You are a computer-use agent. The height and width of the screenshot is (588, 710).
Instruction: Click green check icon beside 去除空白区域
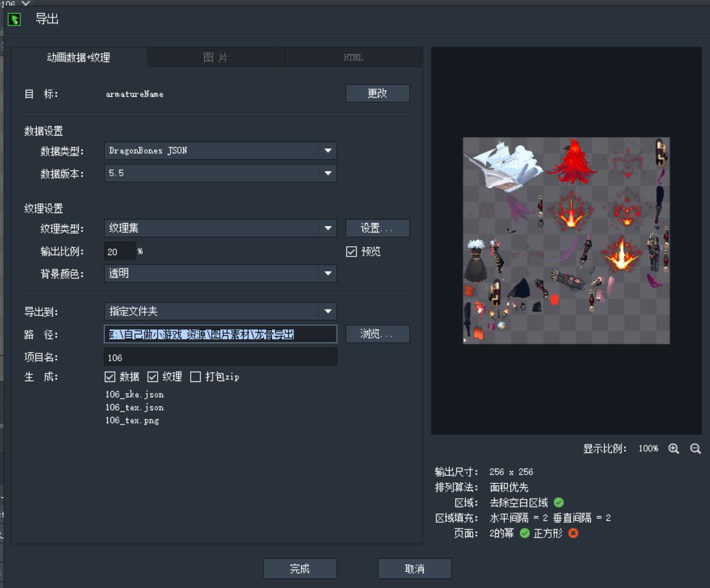pyautogui.click(x=559, y=502)
